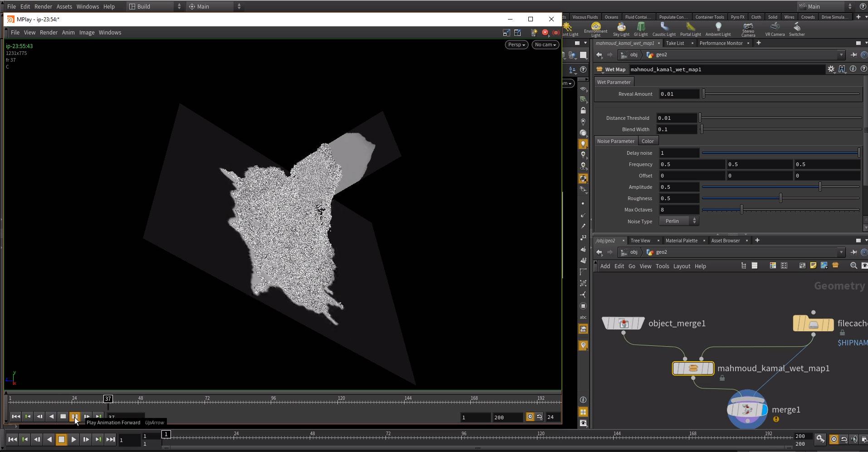Toggle the display flag on merge1 node
Screen dimensions: 868x452
click(765, 410)
